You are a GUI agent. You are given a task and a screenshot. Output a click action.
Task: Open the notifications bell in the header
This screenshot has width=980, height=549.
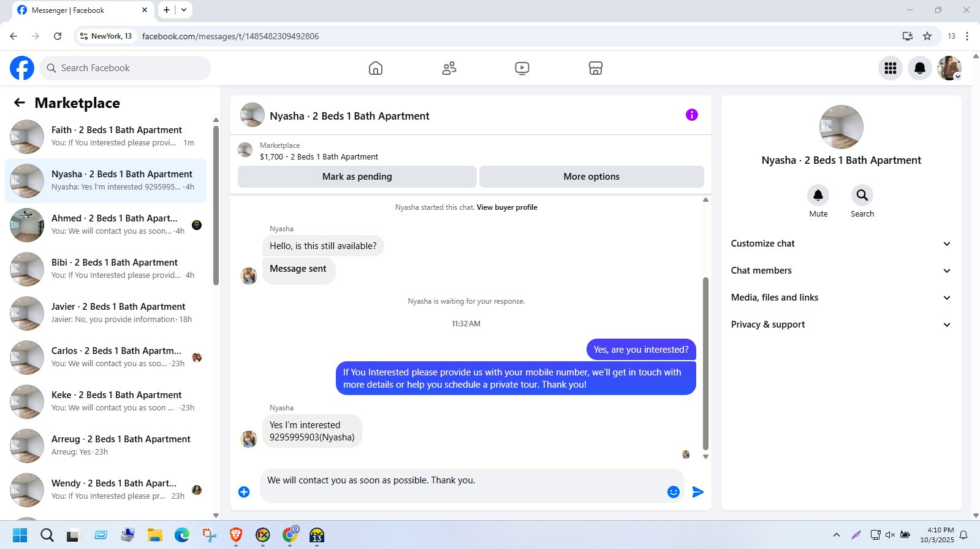coord(920,68)
